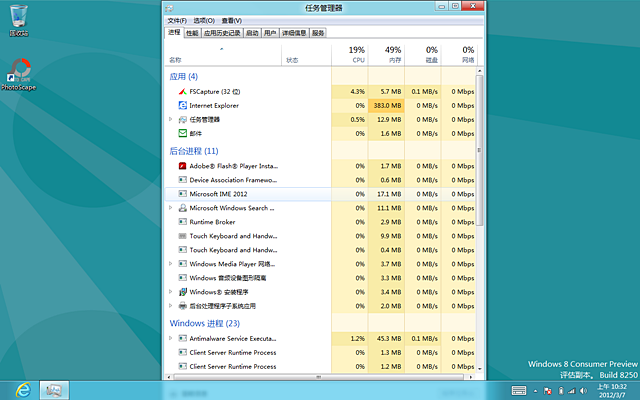Expand the Windows Media Player row
Image resolution: width=640 pixels, height=400 pixels.
(171, 264)
